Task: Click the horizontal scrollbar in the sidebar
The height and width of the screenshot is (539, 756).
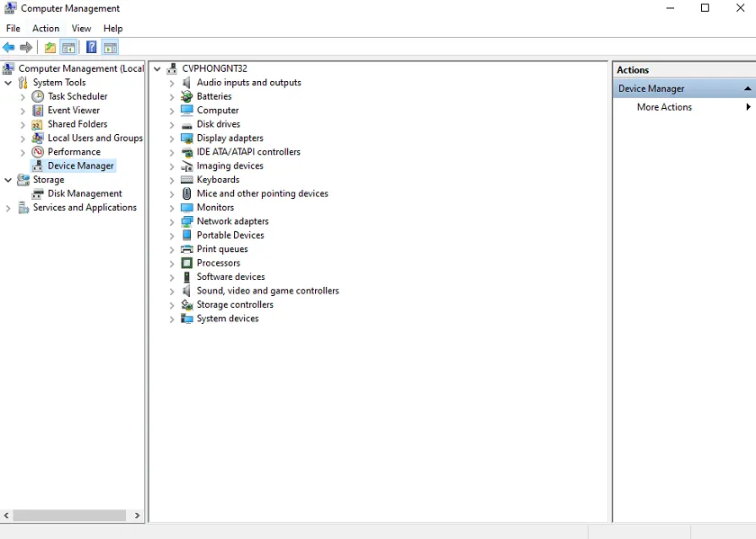Action: click(x=72, y=515)
